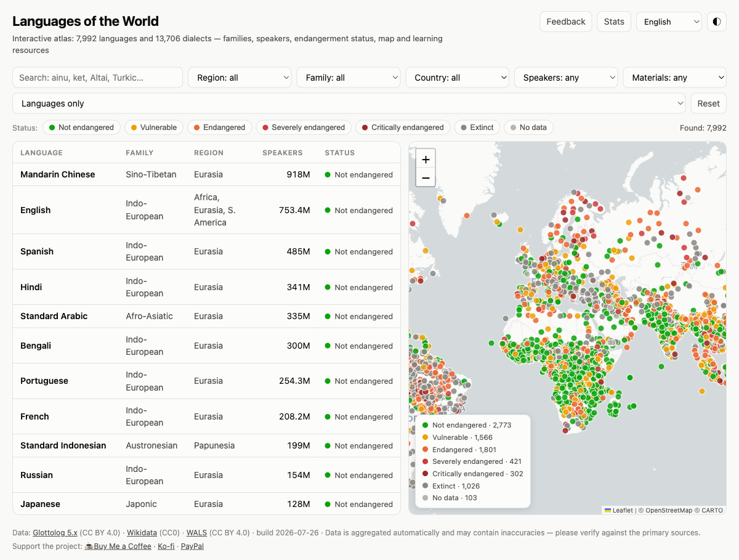
Task: Toggle the Endangered status filter chip
Action: [219, 128]
